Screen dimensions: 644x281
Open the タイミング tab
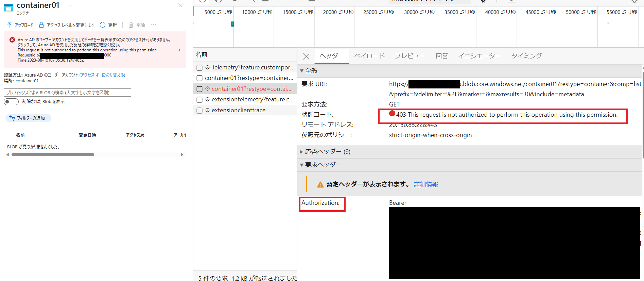click(526, 56)
